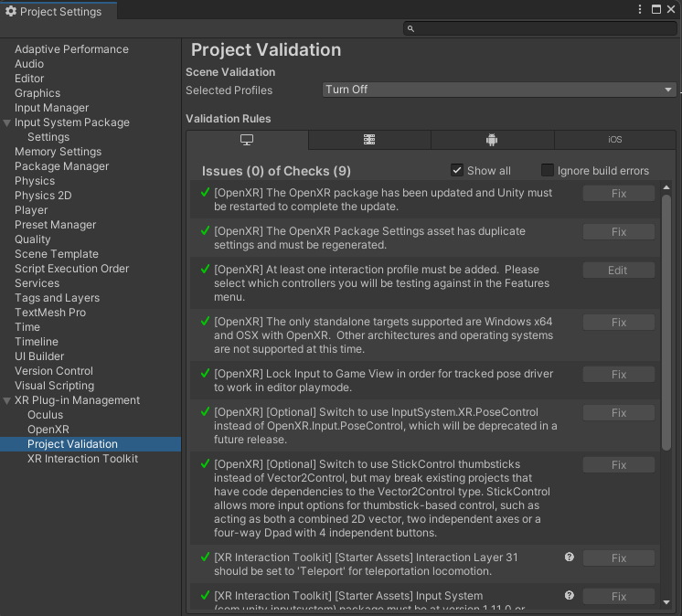Open the XR Interaction Toolkit settings
This screenshot has height=616, width=682.
[82, 459]
